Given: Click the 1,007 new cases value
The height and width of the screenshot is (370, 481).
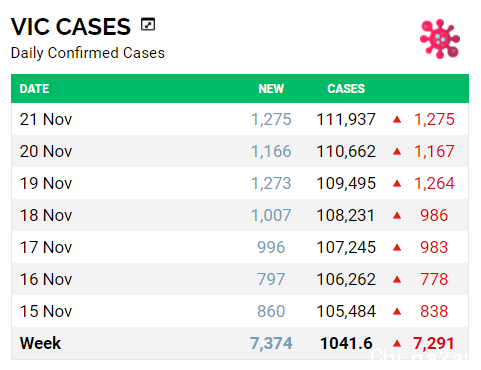Looking at the screenshot, I should click(x=271, y=215).
